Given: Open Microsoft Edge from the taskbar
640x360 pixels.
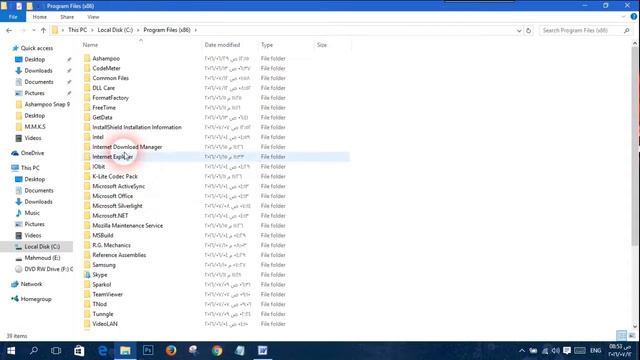Looking at the screenshot, I should (102, 351).
